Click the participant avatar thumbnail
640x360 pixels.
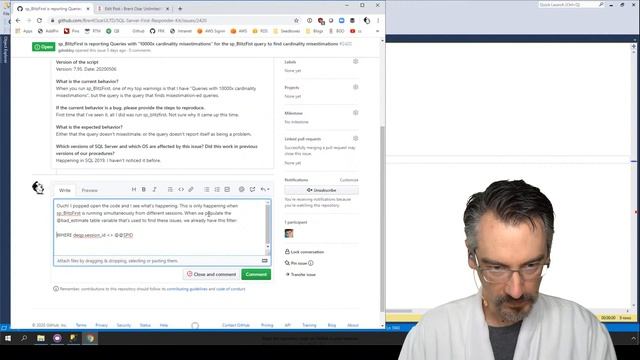tap(289, 233)
